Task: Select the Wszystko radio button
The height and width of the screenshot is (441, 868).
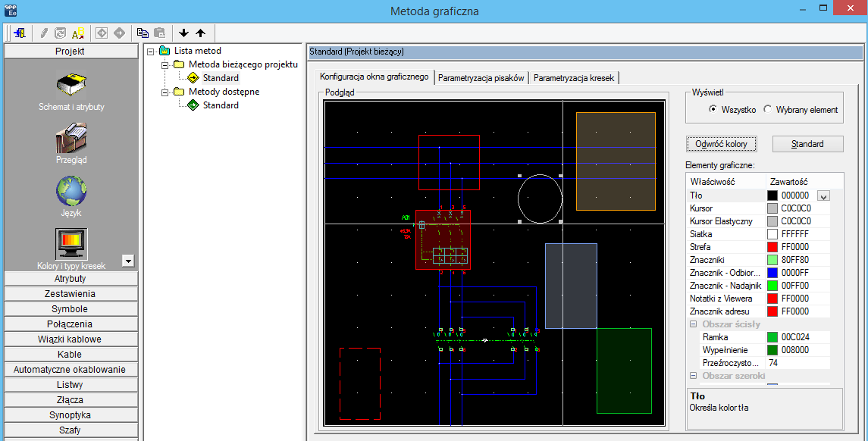Action: pos(713,110)
